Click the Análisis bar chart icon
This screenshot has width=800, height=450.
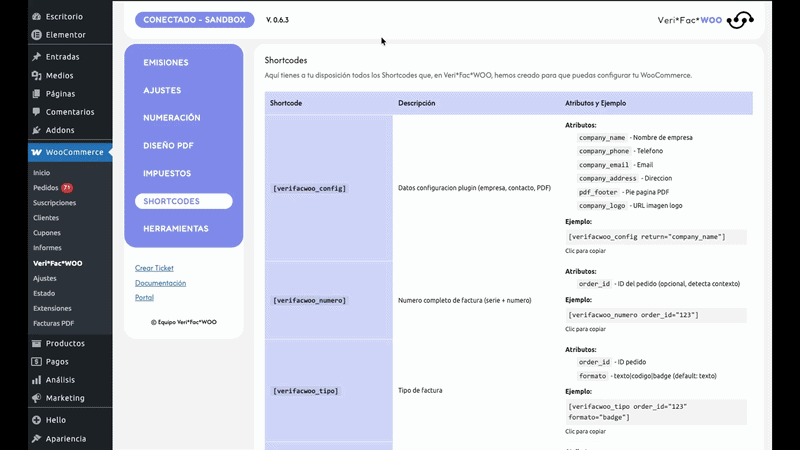pos(36,380)
